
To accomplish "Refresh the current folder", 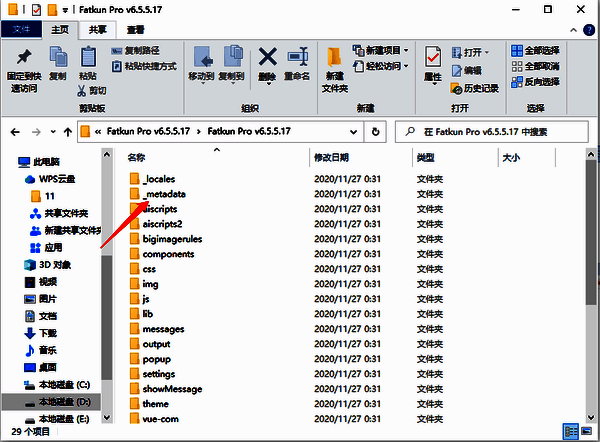I will [375, 132].
